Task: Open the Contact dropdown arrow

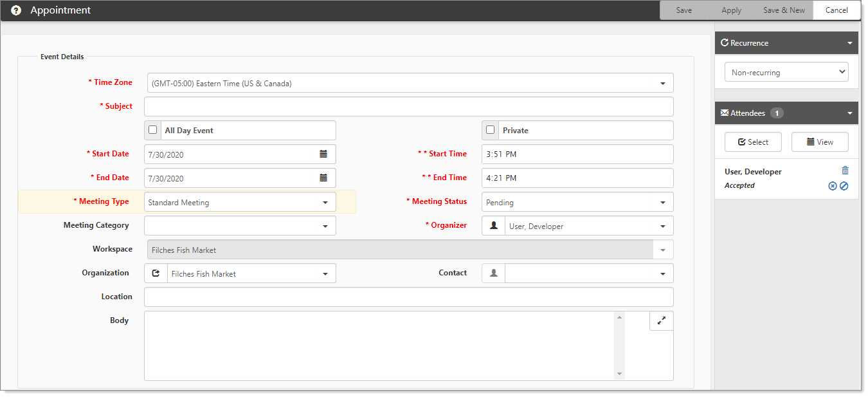Action: 663,274
